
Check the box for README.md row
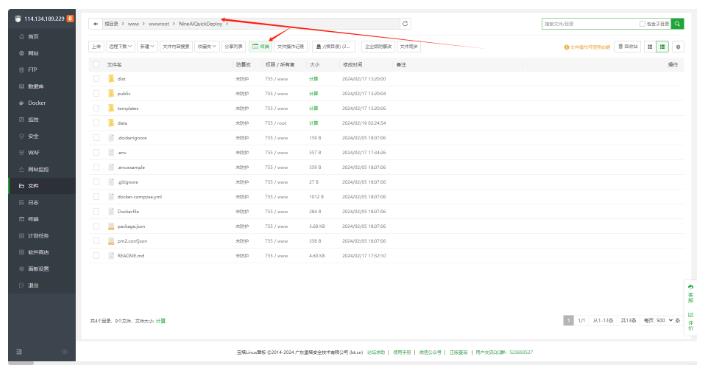pyautogui.click(x=96, y=256)
